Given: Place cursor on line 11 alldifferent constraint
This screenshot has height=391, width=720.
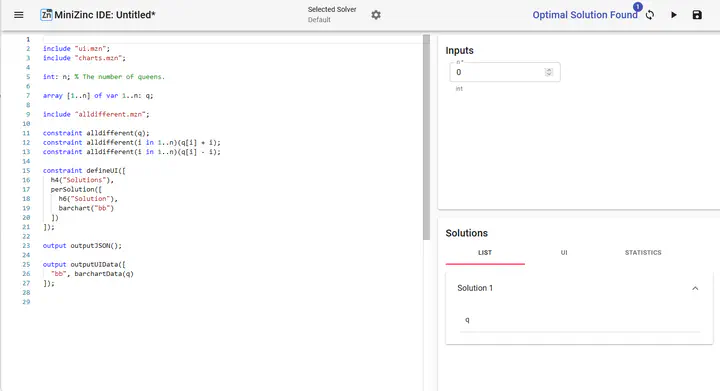Looking at the screenshot, I should tap(96, 133).
